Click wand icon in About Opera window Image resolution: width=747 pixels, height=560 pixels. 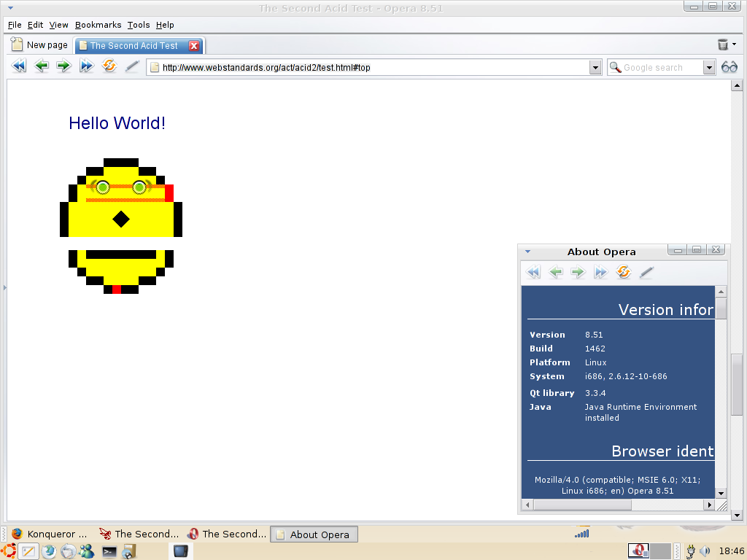point(646,273)
